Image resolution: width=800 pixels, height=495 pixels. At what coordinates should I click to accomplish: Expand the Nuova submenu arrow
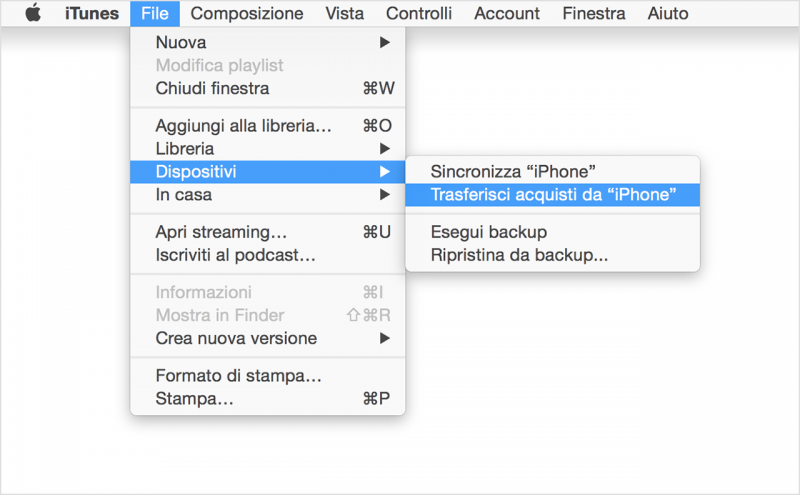coord(385,42)
